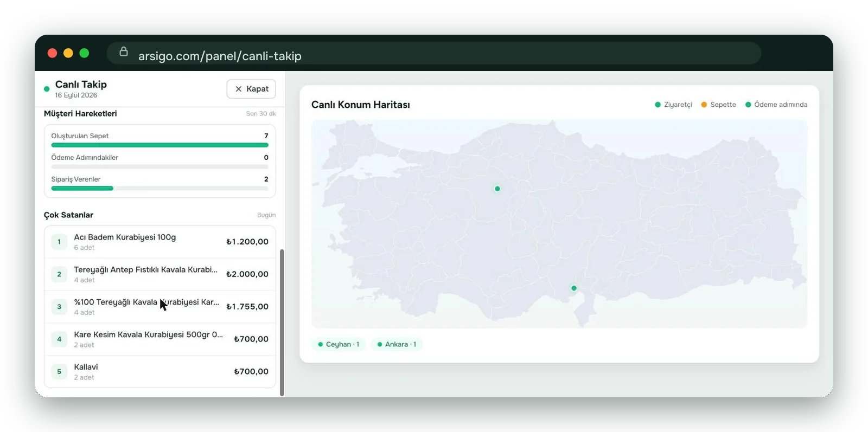
Task: Click the ₺1.200,00 price value
Action: pyautogui.click(x=247, y=242)
